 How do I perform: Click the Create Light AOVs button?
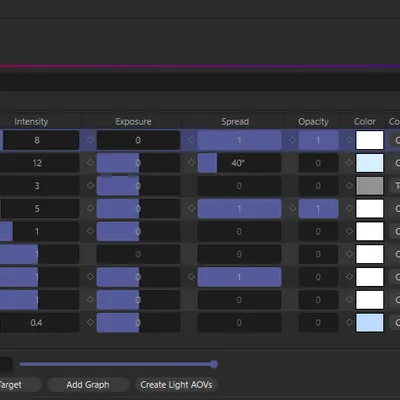176,385
